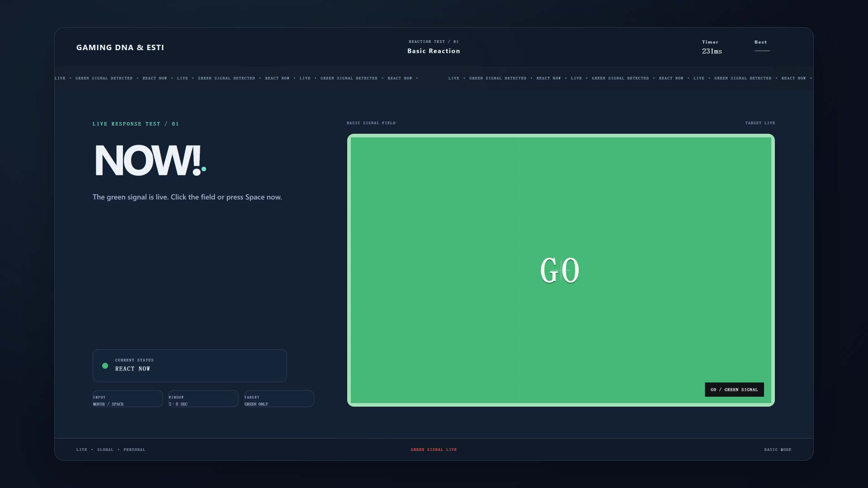Click the GAMING DNA & ESTI logo title
Screen dimensions: 868x488
click(120, 47)
